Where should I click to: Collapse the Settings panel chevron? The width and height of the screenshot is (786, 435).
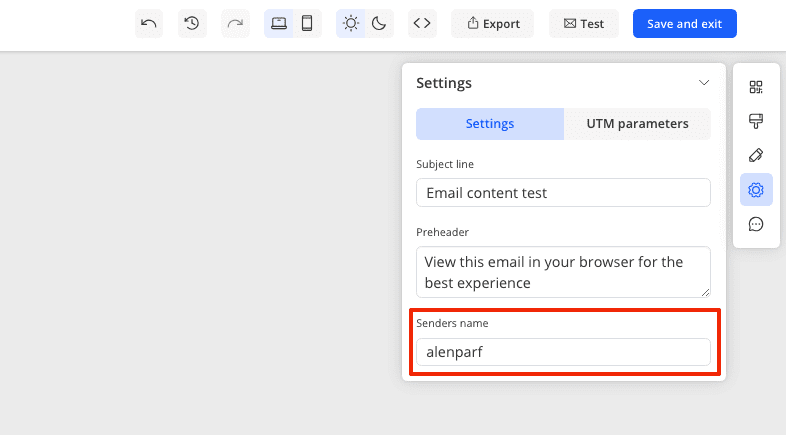[x=704, y=83]
